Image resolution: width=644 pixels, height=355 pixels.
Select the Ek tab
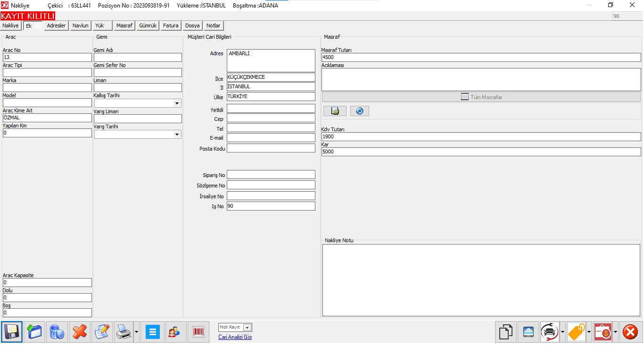pyautogui.click(x=33, y=26)
